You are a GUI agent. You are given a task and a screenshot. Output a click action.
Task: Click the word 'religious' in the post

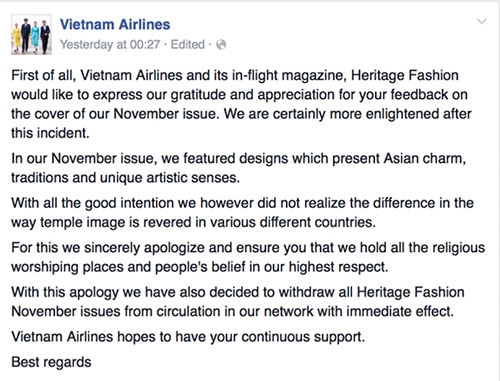coord(458,248)
